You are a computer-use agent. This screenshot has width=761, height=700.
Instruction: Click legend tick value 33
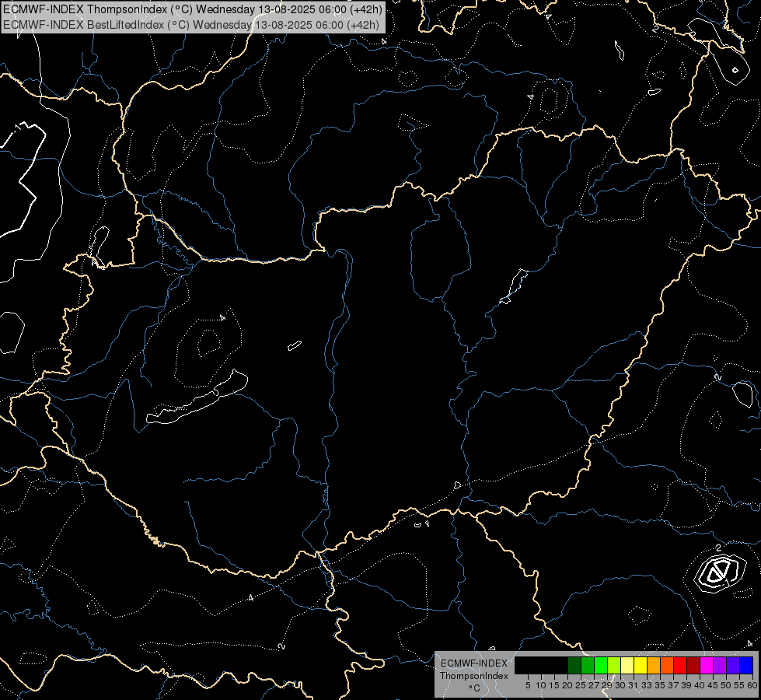[647, 685]
